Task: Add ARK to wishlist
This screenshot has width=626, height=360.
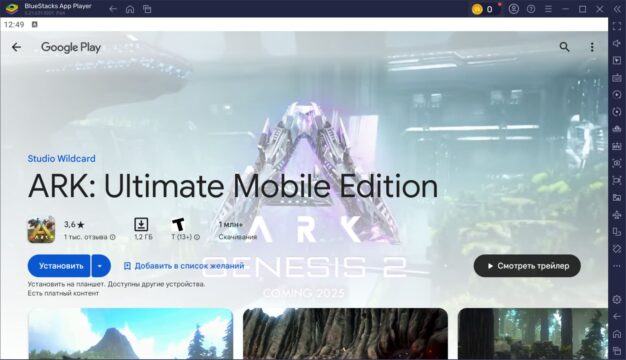Action: point(184,266)
